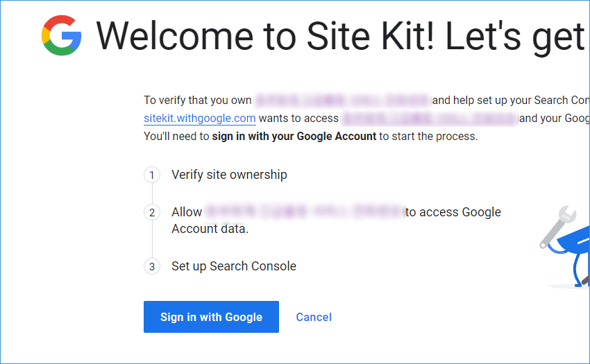Click the Cancel link
Image resolution: width=590 pixels, height=364 pixels.
(x=314, y=317)
